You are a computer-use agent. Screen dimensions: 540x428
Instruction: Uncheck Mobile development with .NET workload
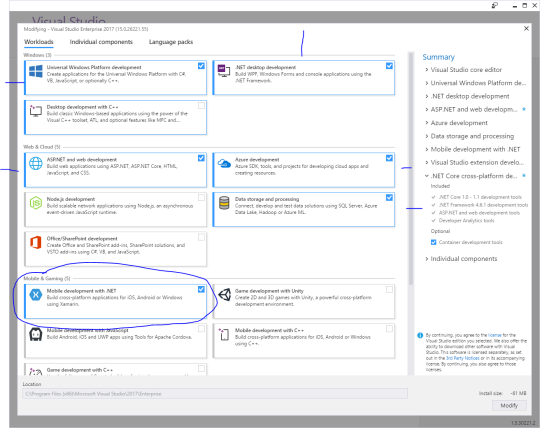(201, 290)
